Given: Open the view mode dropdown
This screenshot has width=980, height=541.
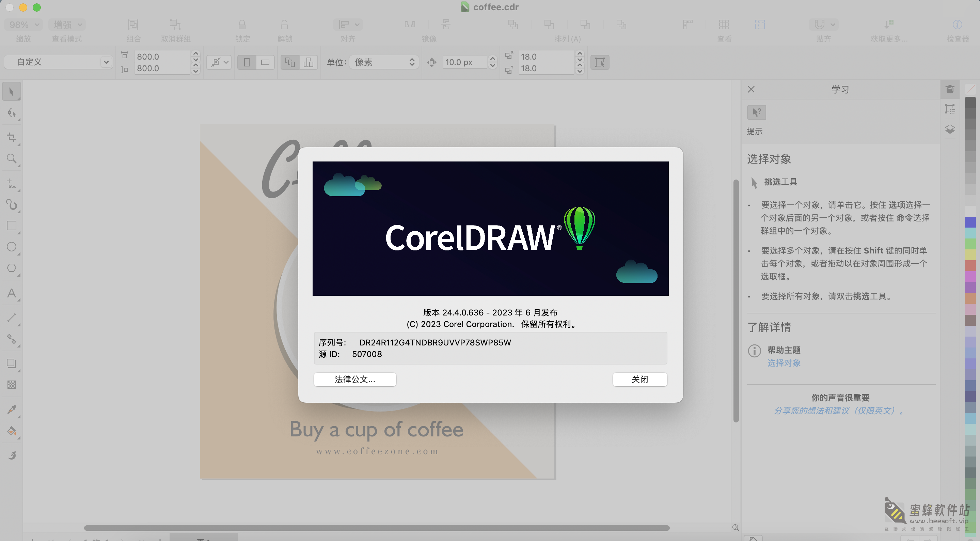Looking at the screenshot, I should 67,25.
